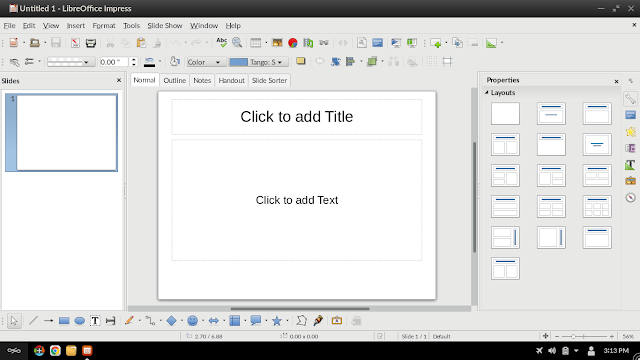Open the area fill Color type dropdown
640x360 pixels.
pyautogui.click(x=206, y=62)
